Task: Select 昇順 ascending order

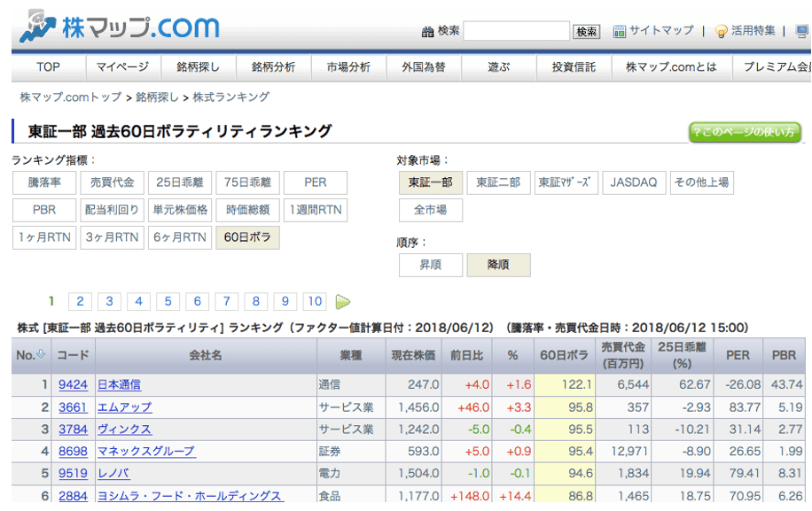Action: (x=430, y=265)
